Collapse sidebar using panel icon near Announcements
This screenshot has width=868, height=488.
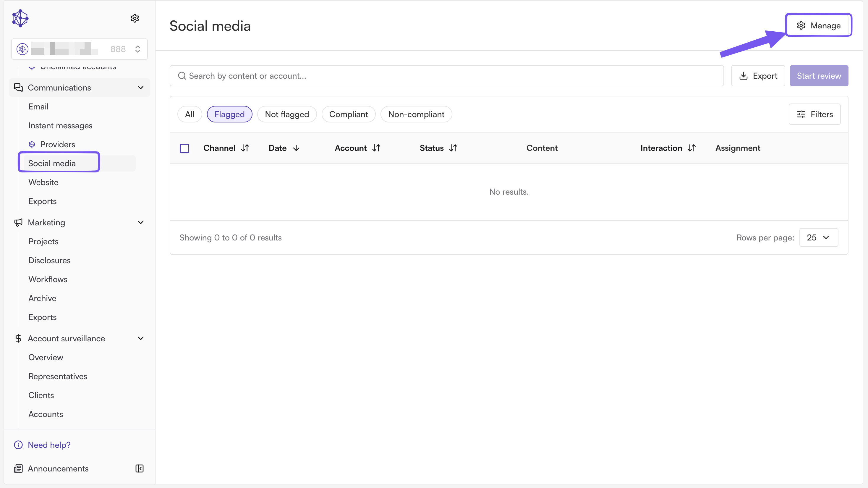coord(140,468)
